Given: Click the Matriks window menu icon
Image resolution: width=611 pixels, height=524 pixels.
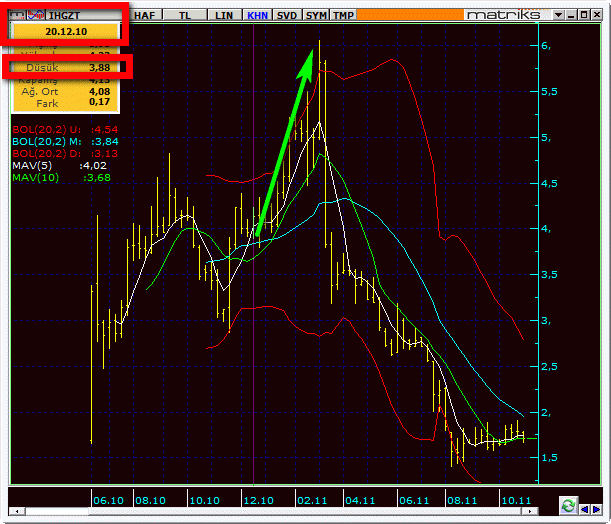Looking at the screenshot, I should coord(18,16).
